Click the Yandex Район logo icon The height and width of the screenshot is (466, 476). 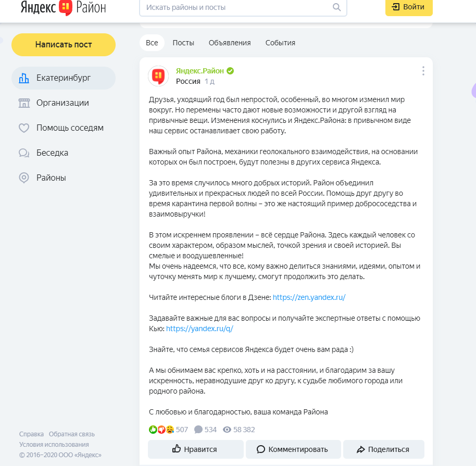point(66,7)
